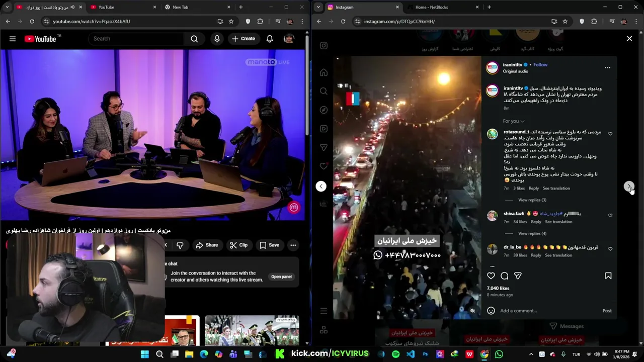
Task: Like dr_la_be's comment
Action: click(x=610, y=249)
